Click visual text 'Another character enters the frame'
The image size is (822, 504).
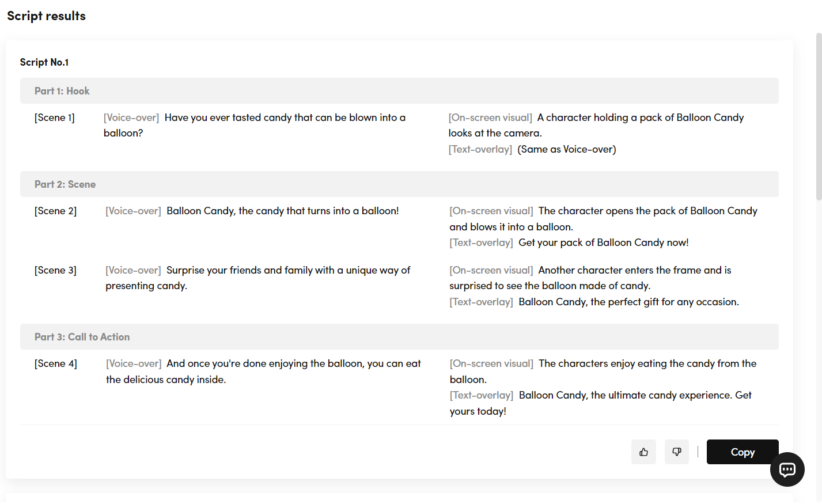[x=620, y=270]
